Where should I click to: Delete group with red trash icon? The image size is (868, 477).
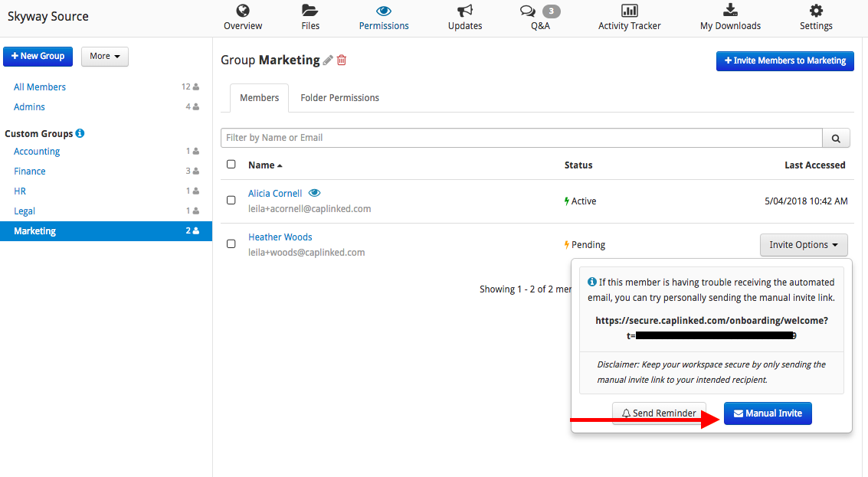[x=342, y=60]
